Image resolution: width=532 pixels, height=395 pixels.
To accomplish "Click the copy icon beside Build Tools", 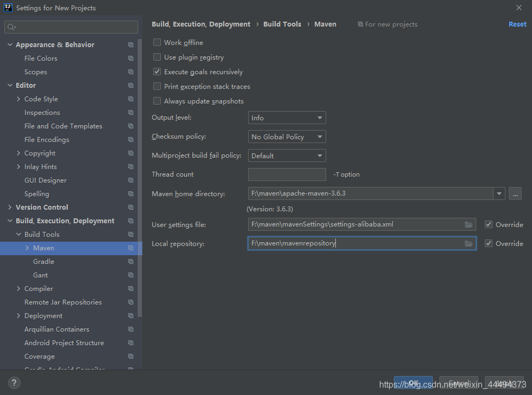I will (x=131, y=235).
